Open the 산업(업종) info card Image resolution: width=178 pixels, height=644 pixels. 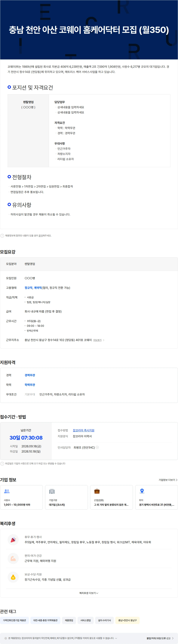click(112, 497)
